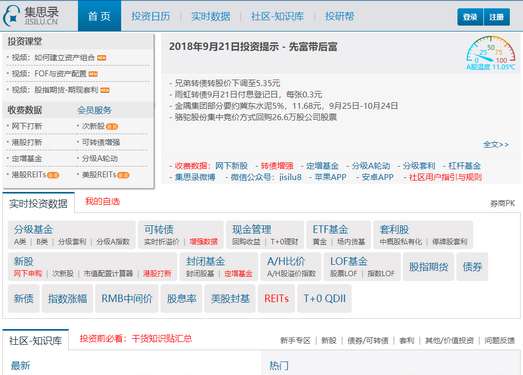Open LOF基金 category
This screenshot has height=375, width=523.
349,261
